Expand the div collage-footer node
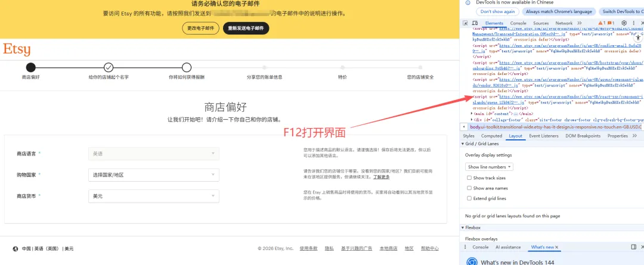This screenshot has height=265, width=644. tap(472, 120)
